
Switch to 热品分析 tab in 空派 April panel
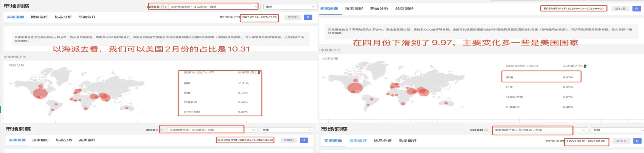click(64, 140)
